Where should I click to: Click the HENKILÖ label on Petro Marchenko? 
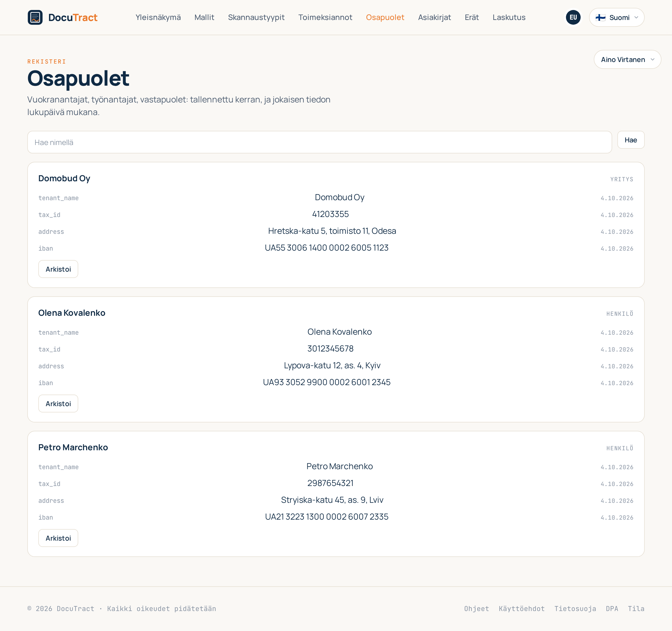pyautogui.click(x=619, y=448)
